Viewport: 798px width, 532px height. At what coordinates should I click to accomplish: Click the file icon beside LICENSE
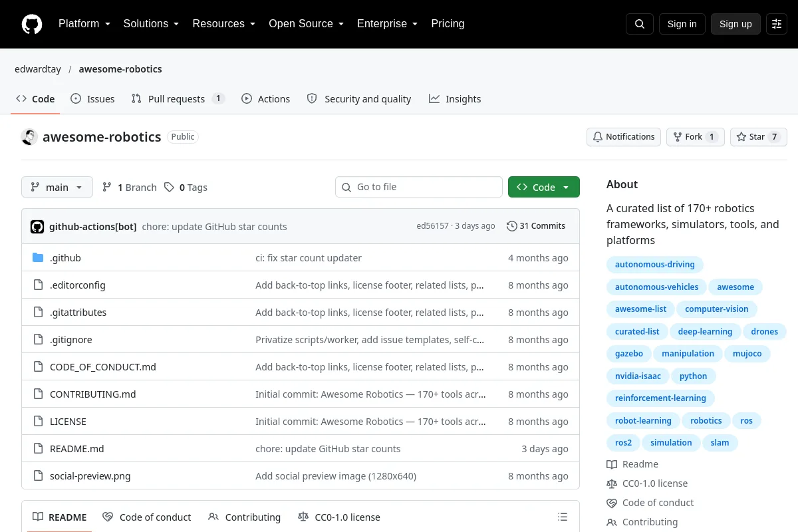pyautogui.click(x=38, y=422)
